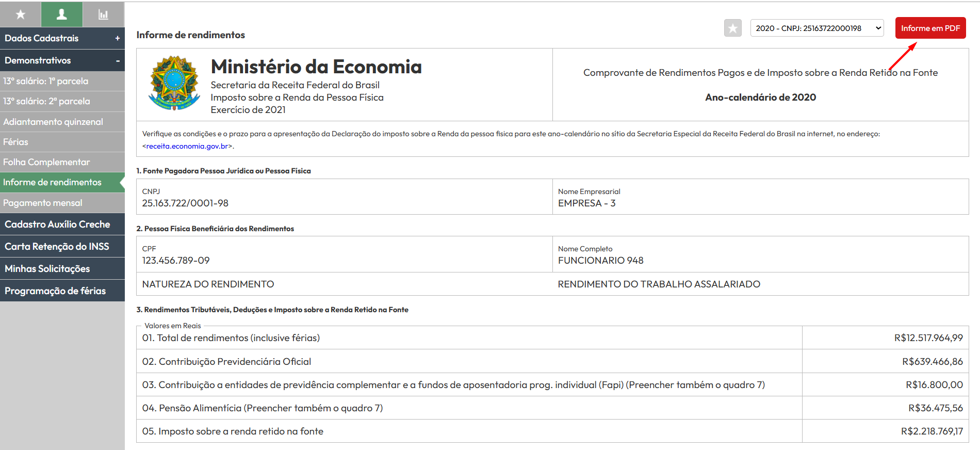This screenshot has width=980, height=450.
Task: Click the Ano-calendário de 2020 text
Action: 760,97
